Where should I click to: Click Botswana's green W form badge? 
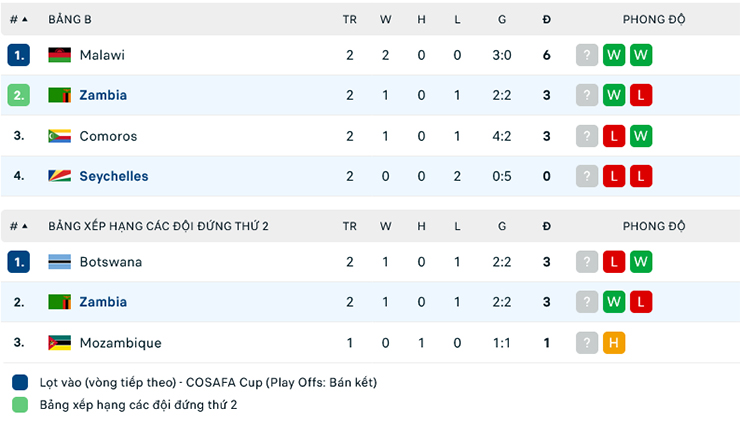pyautogui.click(x=641, y=262)
